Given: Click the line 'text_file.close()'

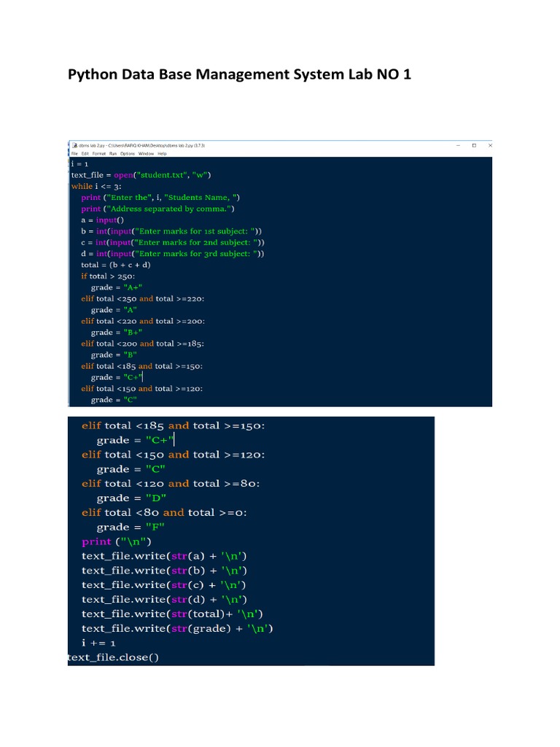Looking at the screenshot, I should point(113,657).
